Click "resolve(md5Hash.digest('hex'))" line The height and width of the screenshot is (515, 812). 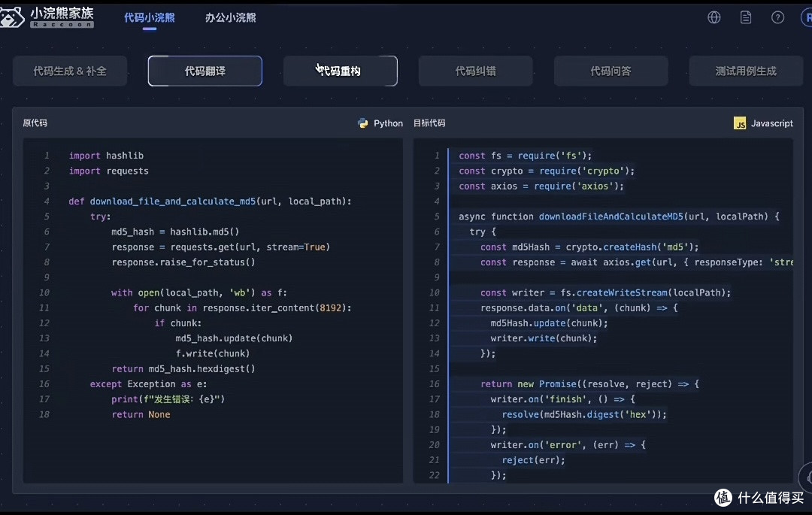584,414
